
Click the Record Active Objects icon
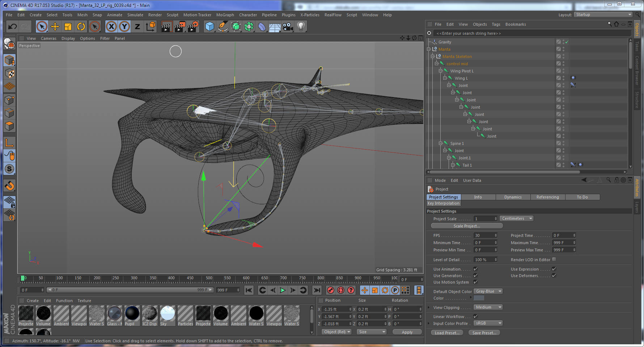[331, 290]
